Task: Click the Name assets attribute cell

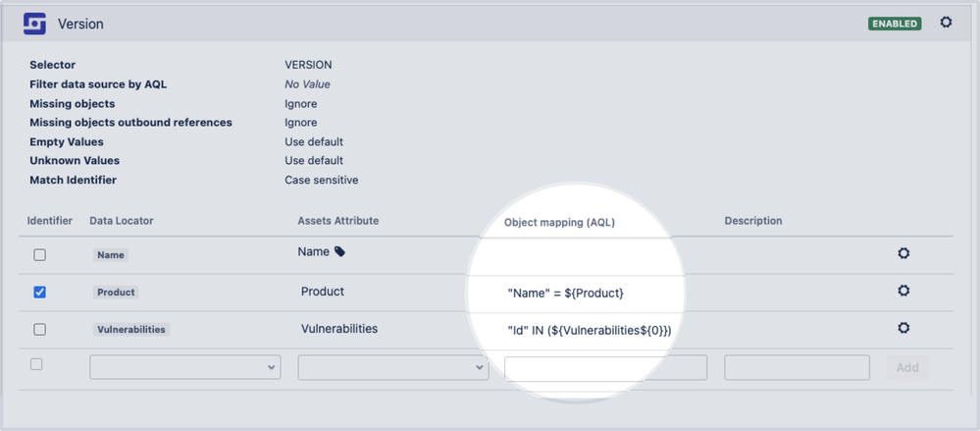Action: (x=313, y=251)
